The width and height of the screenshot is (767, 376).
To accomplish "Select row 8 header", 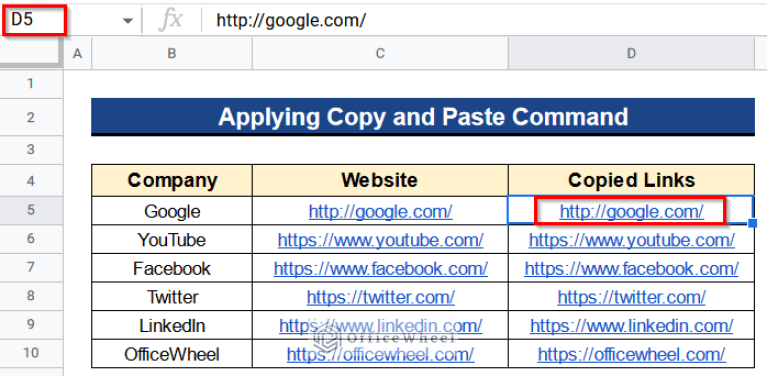I will click(31, 295).
